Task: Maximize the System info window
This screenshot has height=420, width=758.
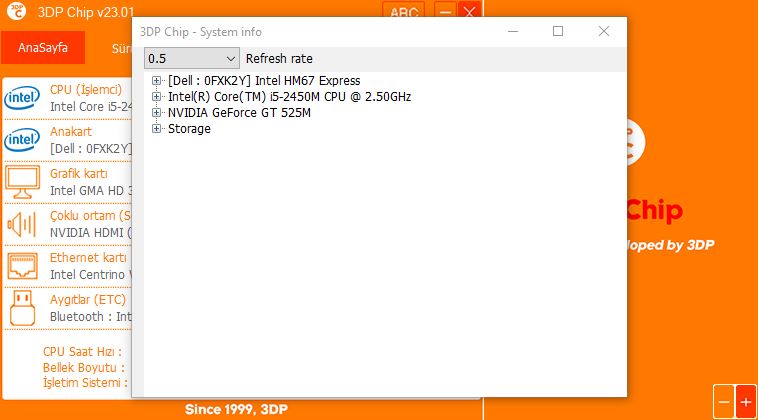Action: pyautogui.click(x=558, y=31)
